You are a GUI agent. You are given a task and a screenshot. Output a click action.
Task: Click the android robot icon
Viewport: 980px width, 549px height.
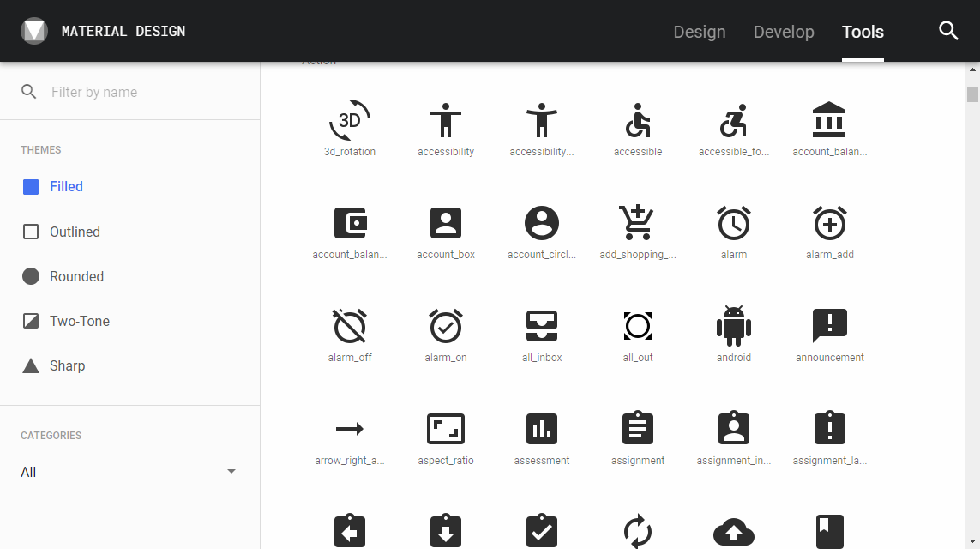point(734,327)
